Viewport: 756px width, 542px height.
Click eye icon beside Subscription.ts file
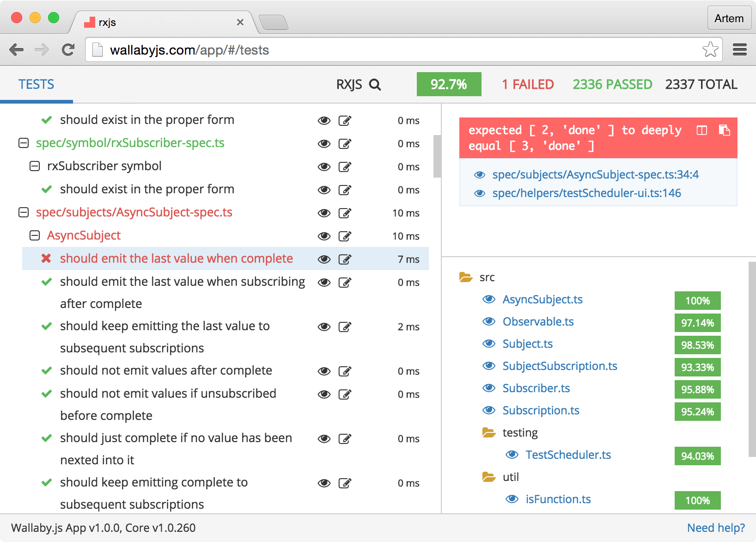click(489, 410)
